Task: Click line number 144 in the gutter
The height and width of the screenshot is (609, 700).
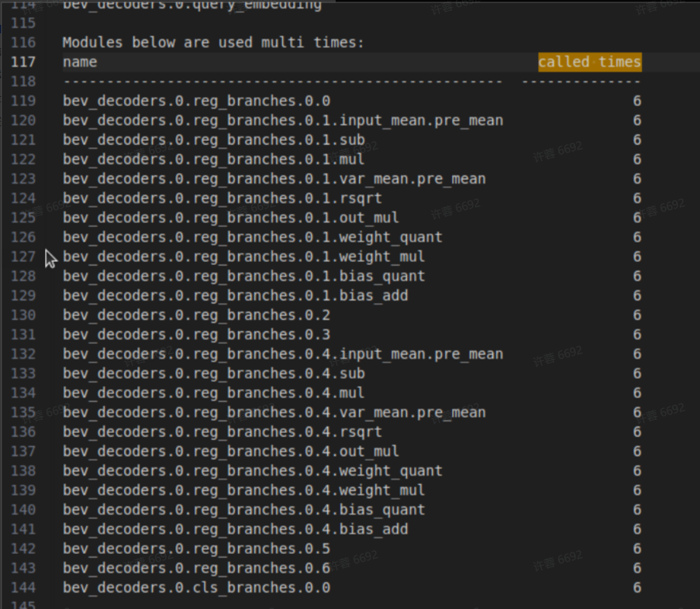Action: point(24,588)
